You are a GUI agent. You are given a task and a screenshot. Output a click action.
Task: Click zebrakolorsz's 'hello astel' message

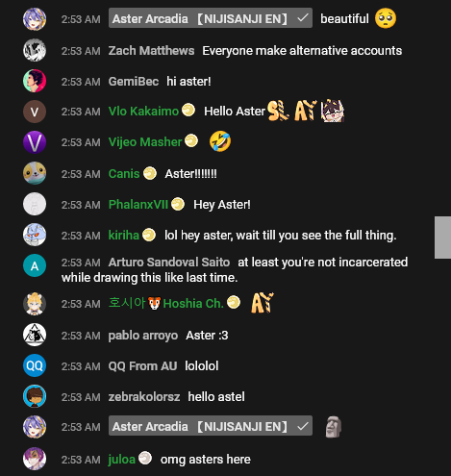point(216,397)
